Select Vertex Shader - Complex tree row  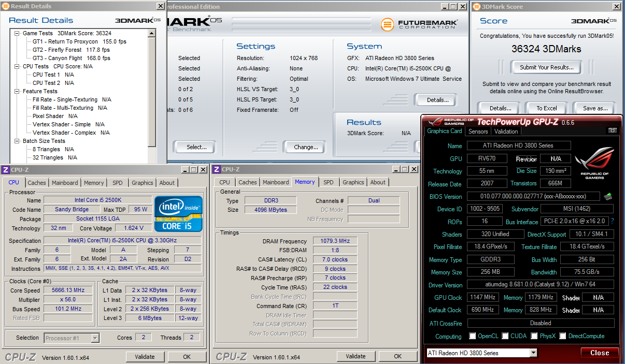tap(71, 133)
